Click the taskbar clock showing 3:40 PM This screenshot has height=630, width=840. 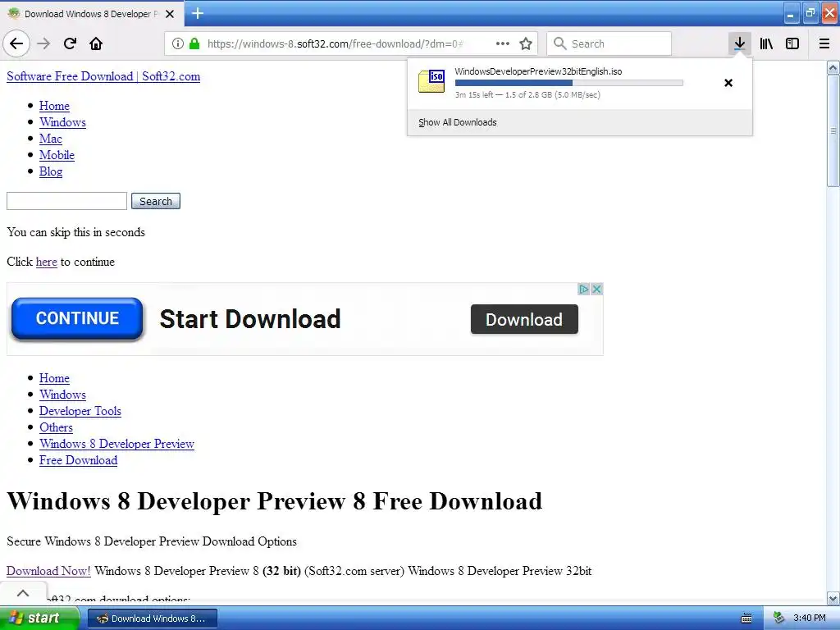tap(809, 618)
